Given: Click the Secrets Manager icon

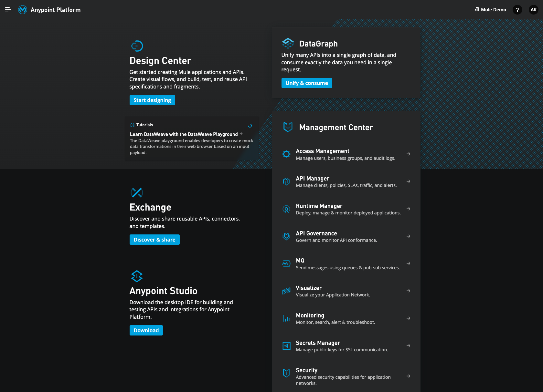Looking at the screenshot, I should click(286, 346).
